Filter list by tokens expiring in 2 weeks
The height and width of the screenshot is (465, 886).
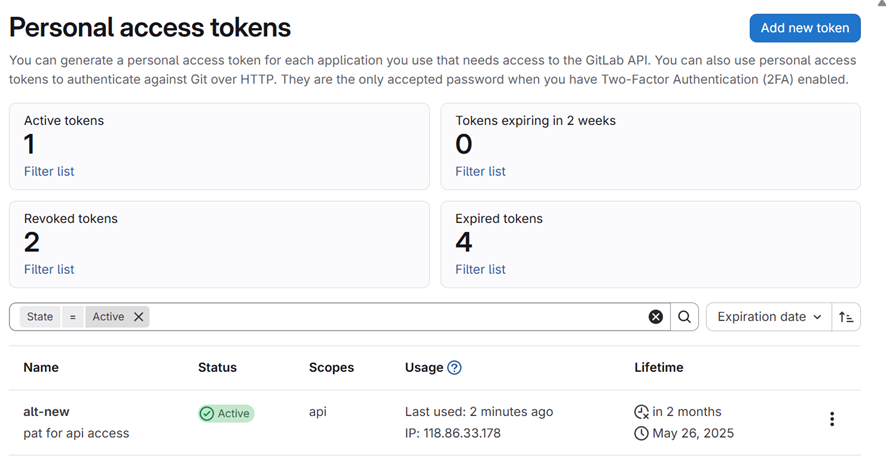coord(480,172)
